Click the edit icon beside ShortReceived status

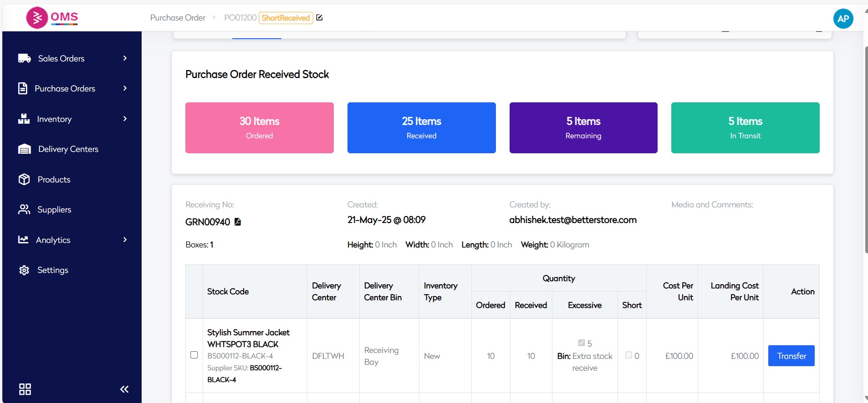320,18
